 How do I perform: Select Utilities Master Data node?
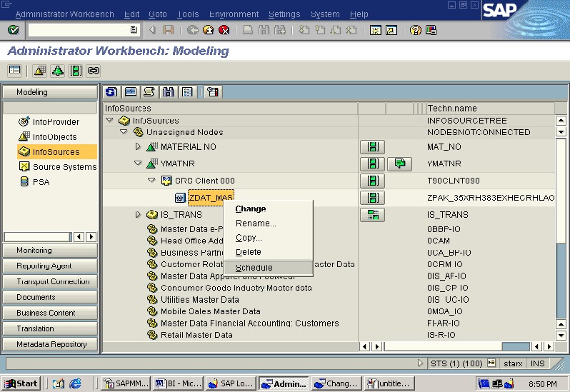pyautogui.click(x=200, y=300)
